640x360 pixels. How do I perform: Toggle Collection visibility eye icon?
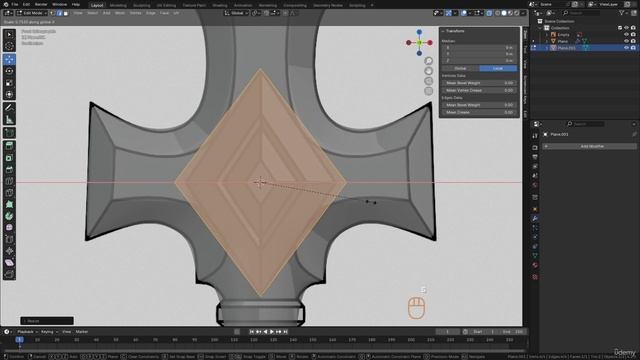[626, 28]
